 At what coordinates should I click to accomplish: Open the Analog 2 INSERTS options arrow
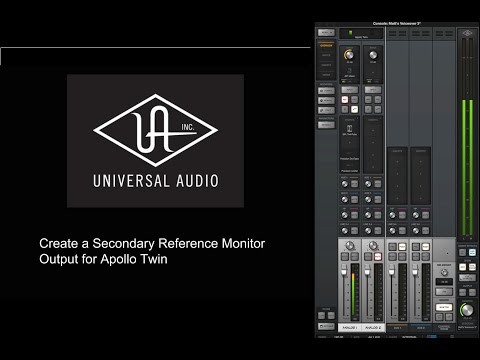[381, 118]
